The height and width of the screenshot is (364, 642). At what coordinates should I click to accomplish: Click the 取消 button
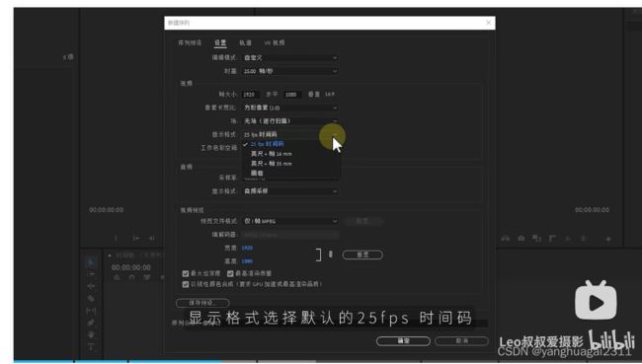click(462, 340)
